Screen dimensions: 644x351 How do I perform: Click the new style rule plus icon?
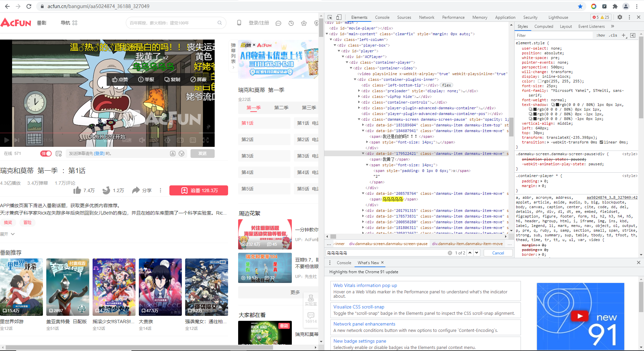click(x=624, y=35)
